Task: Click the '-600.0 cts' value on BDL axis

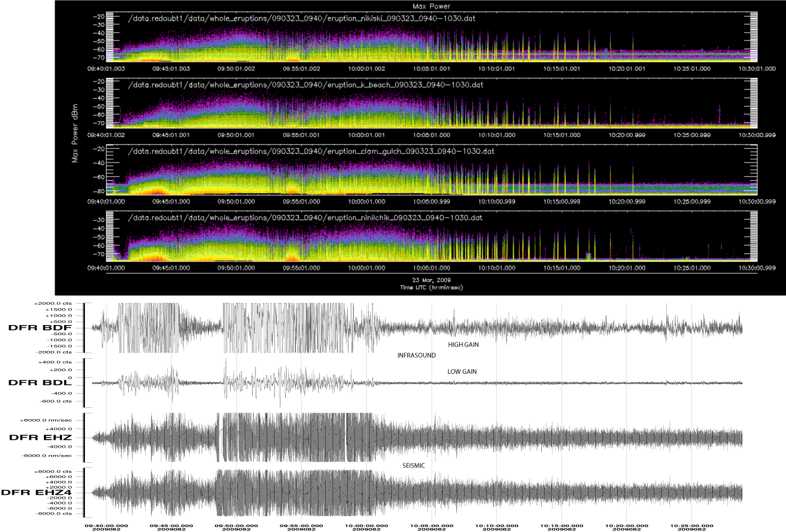Action: [56, 402]
